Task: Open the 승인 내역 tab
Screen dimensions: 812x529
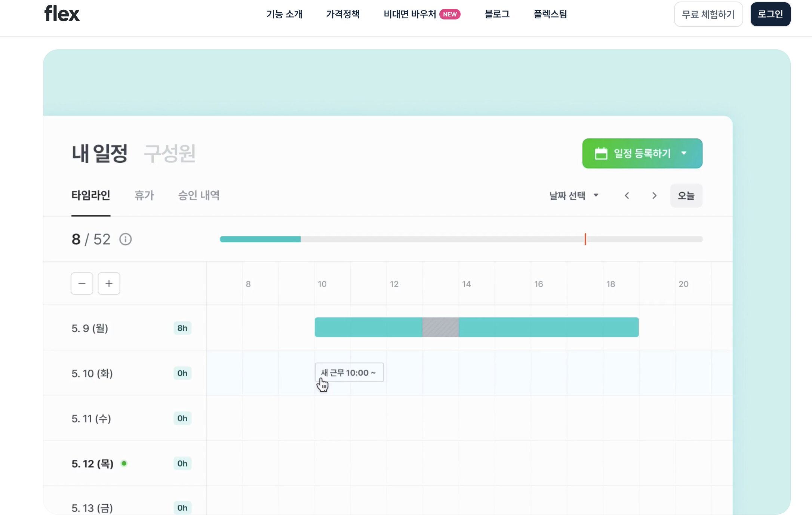Action: point(199,195)
